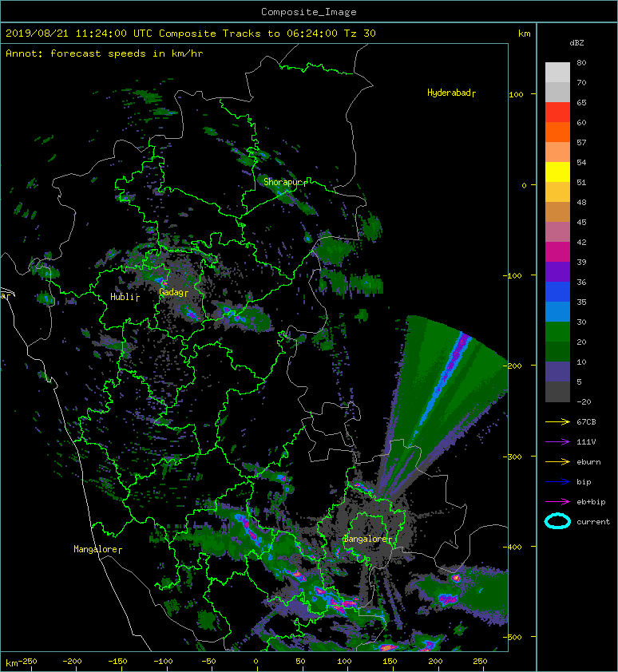Choose the purple 36–39 dBZ swatch

pos(557,271)
